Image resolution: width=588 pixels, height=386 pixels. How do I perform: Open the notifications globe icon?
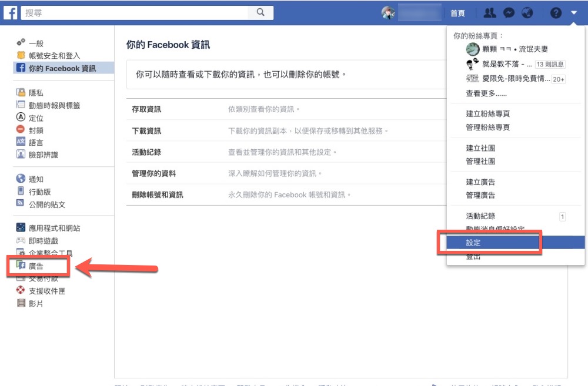click(x=527, y=13)
